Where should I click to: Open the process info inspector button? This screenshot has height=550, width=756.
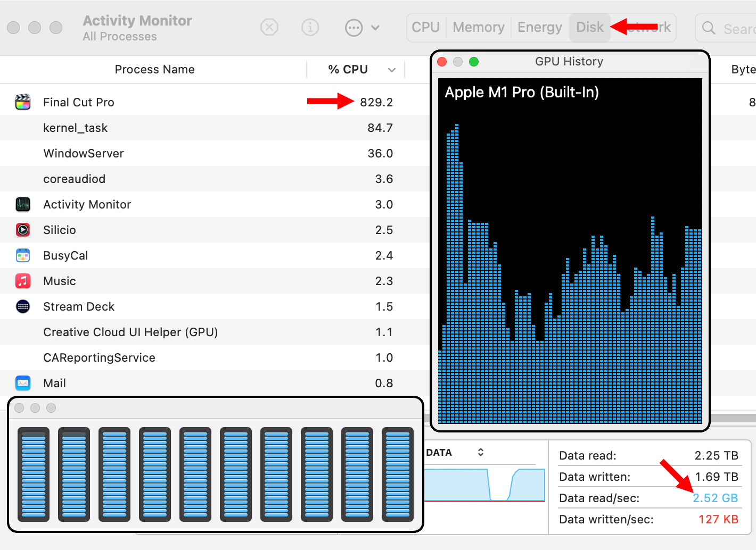[310, 27]
